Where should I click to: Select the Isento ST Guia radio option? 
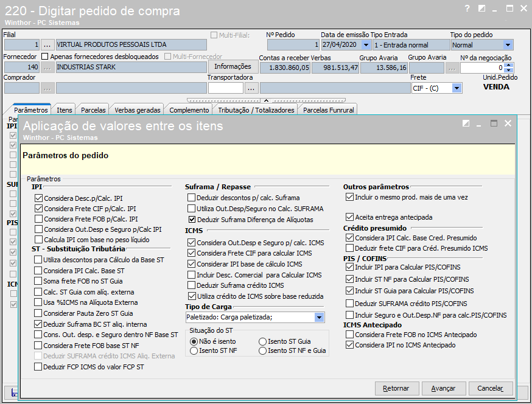(262, 341)
